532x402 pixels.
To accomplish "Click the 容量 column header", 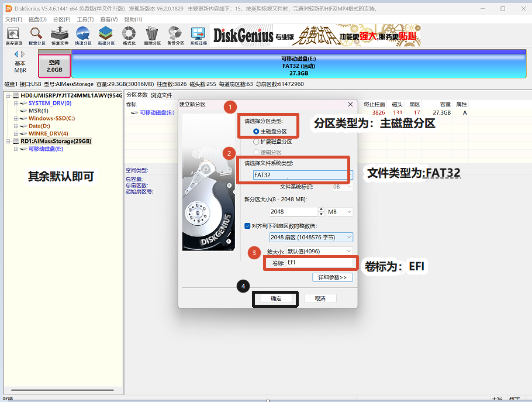I will (x=445, y=104).
